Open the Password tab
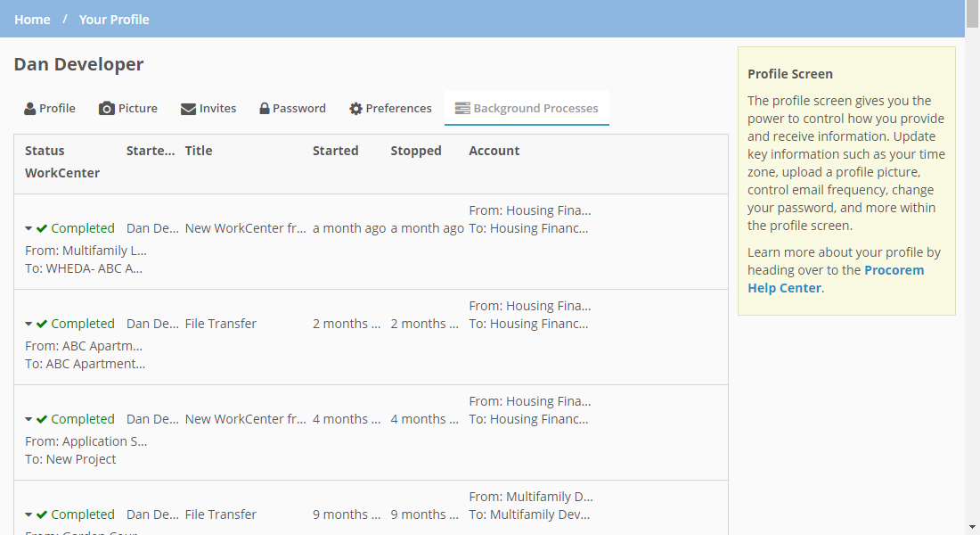The height and width of the screenshot is (535, 980). (x=292, y=108)
